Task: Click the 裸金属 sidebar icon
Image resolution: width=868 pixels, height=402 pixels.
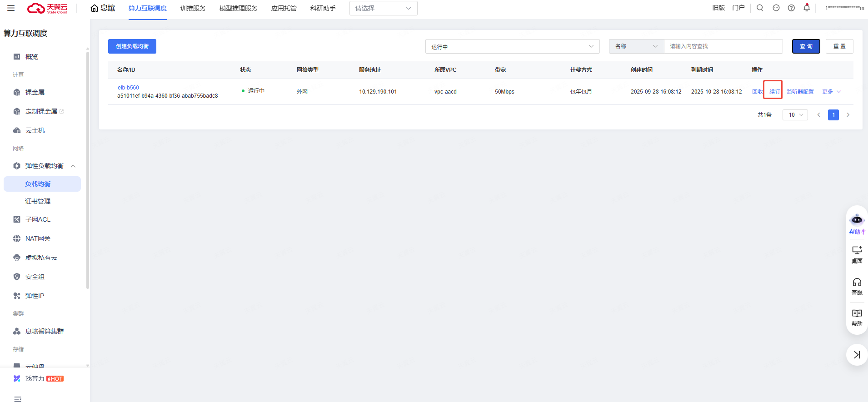Action: tap(17, 92)
